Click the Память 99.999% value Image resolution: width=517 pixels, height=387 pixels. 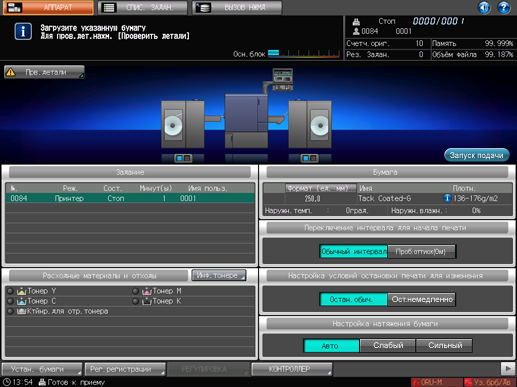[x=499, y=43]
